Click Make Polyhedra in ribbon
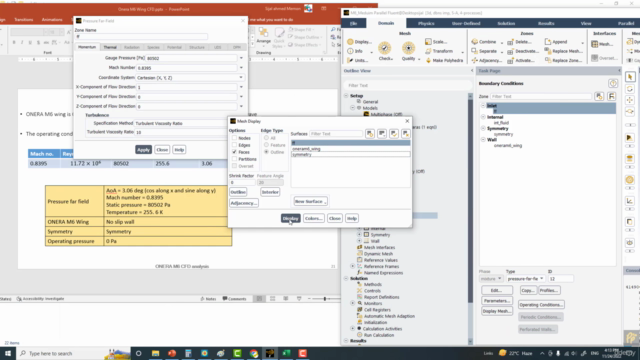This screenshot has width=640, height=360. (x=444, y=60)
